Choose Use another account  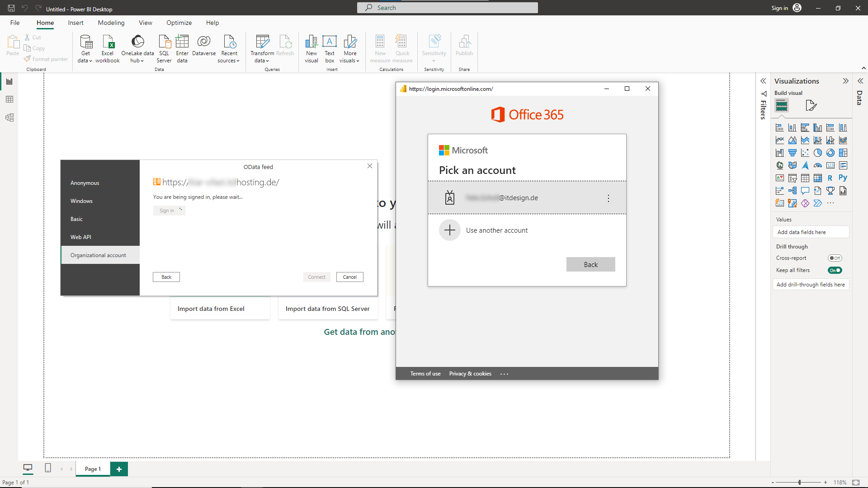click(527, 230)
